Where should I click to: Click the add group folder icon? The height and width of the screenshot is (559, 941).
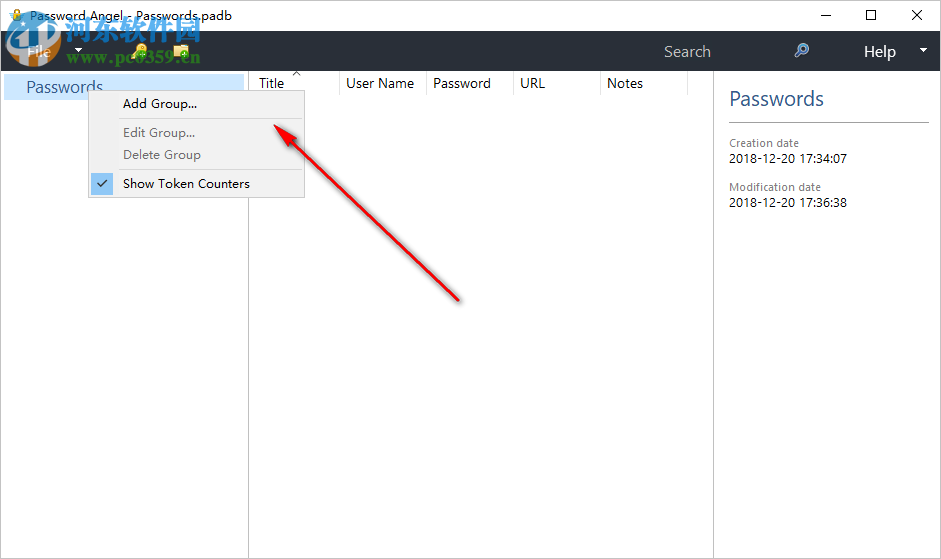(x=181, y=52)
